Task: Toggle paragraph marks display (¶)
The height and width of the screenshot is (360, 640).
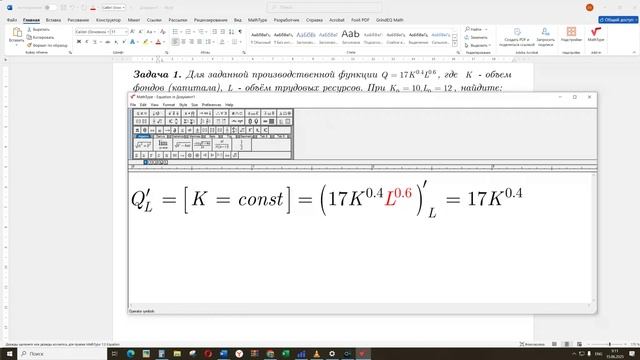Action: [x=240, y=32]
